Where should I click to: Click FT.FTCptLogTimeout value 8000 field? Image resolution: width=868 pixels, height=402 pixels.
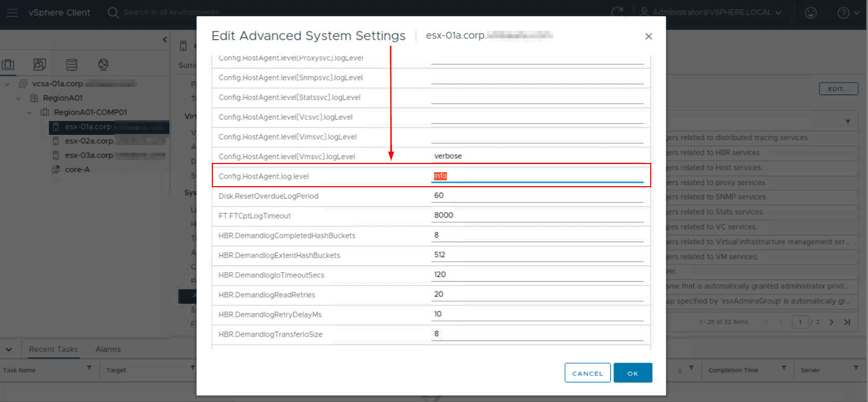click(x=537, y=215)
